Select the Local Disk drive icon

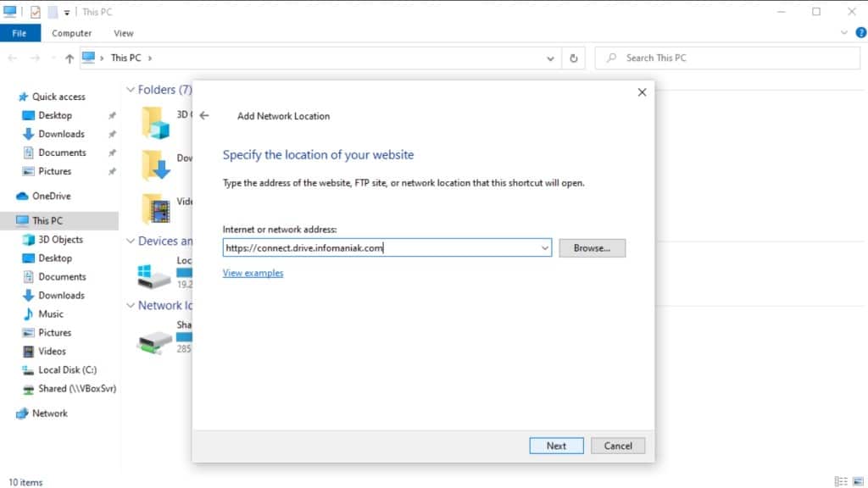pyautogui.click(x=154, y=275)
